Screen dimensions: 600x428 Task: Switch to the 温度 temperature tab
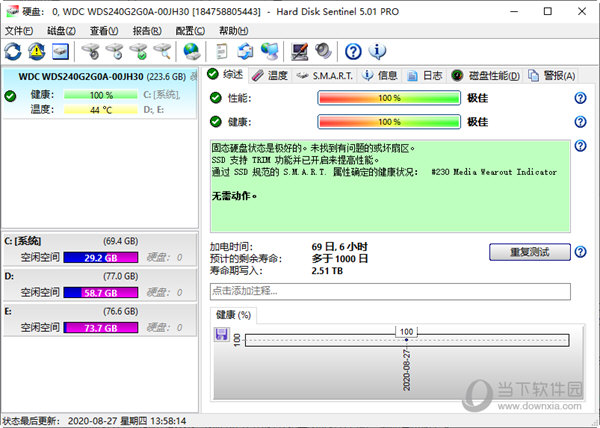point(270,76)
